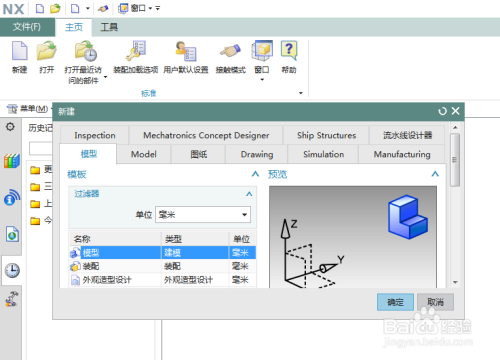
Task: Expand dropdown arrow under 窗口 ribbon button
Action: coord(262,80)
